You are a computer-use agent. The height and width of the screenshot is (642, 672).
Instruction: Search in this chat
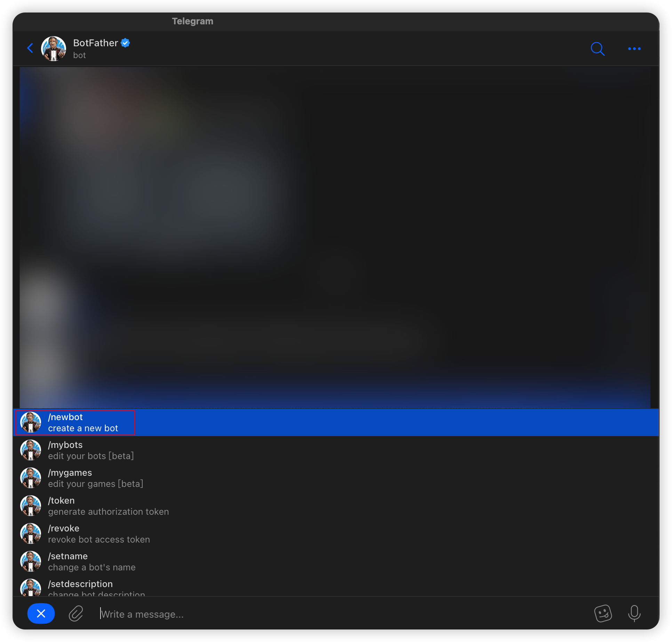pos(598,49)
